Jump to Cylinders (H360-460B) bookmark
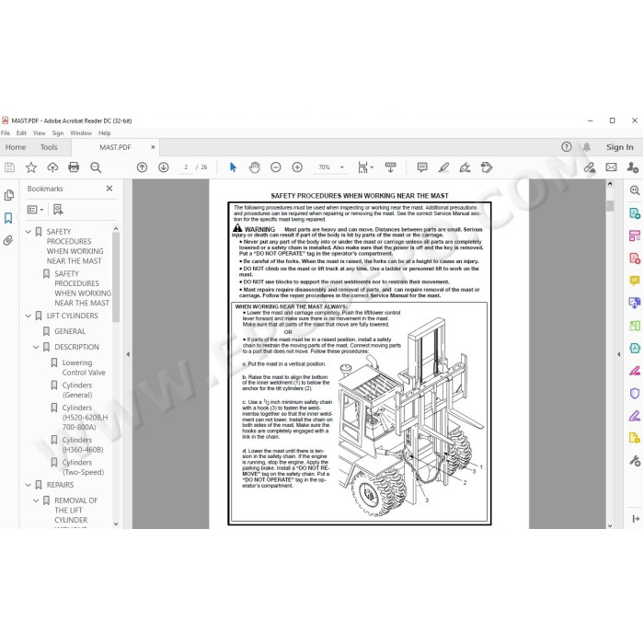644x644 pixels. click(83, 444)
